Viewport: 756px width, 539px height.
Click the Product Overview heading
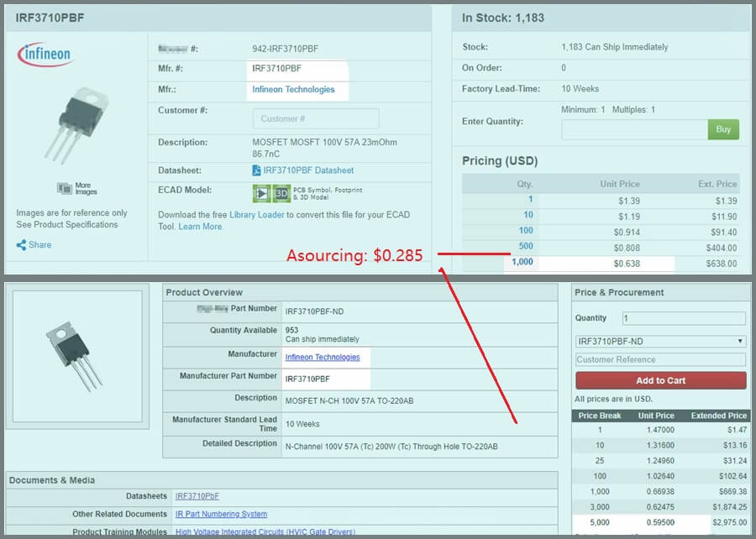coord(204,292)
